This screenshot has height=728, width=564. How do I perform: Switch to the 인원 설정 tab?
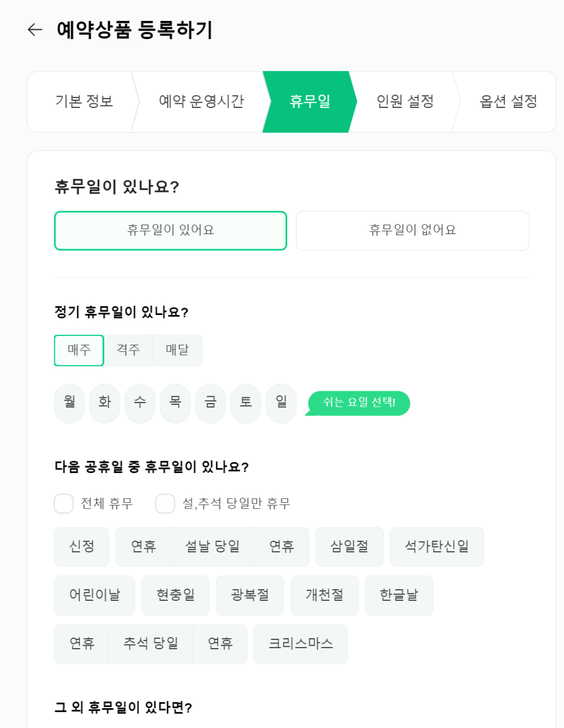click(405, 101)
